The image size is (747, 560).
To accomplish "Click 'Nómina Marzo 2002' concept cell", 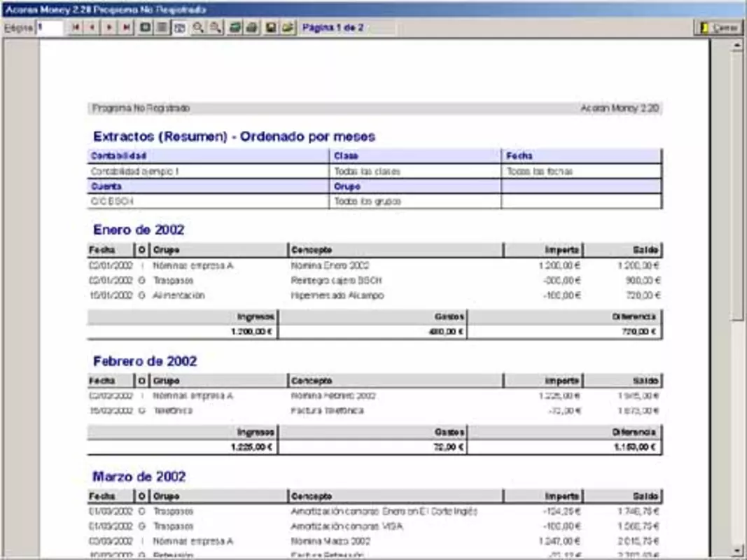I will (x=330, y=541).
